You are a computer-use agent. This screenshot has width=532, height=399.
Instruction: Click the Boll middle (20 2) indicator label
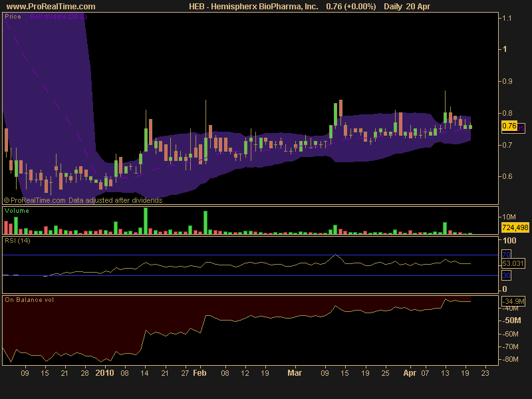point(58,16)
